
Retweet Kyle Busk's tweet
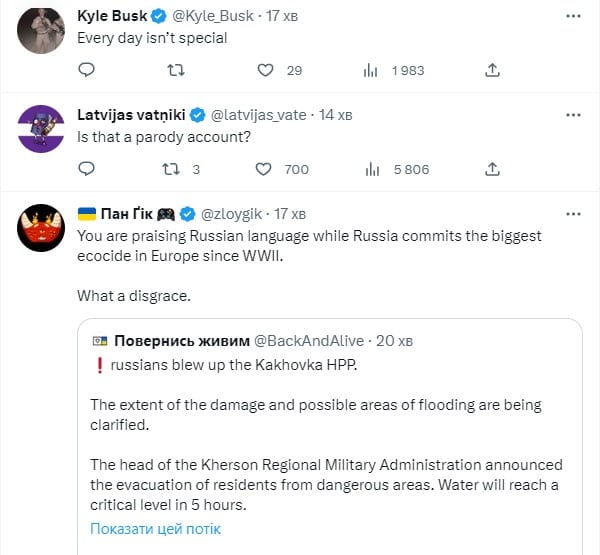tap(176, 70)
